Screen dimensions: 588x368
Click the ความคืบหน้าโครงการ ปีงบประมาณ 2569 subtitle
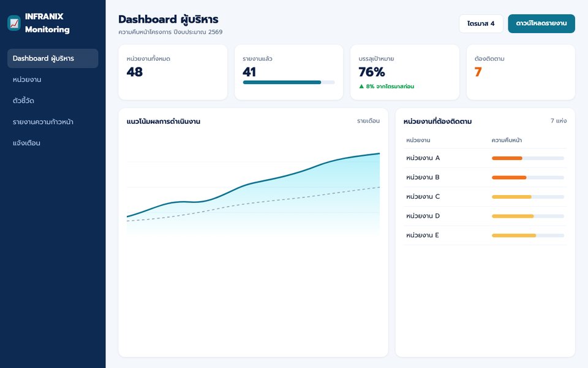tap(171, 32)
